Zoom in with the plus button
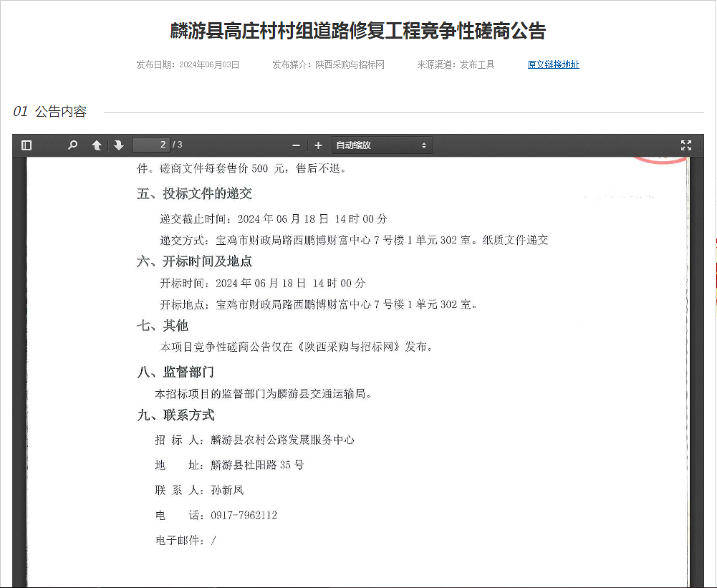The image size is (717, 588). click(x=318, y=145)
